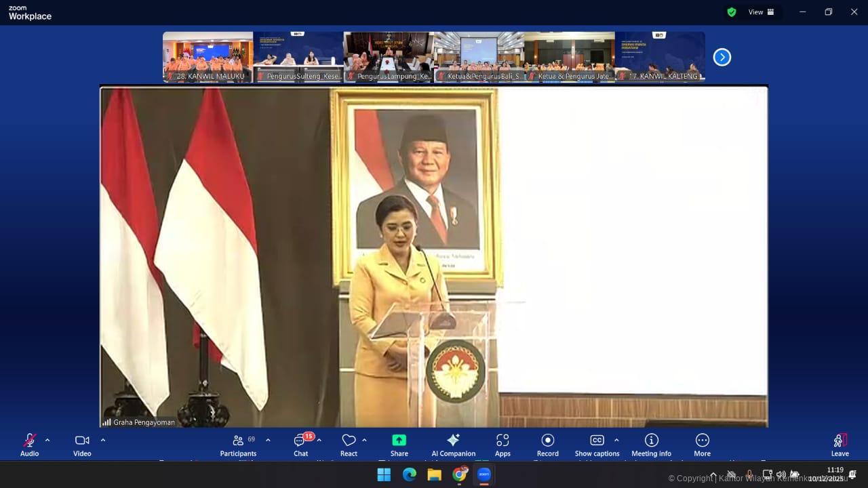The width and height of the screenshot is (868, 488).
Task: Turn on camera with Video button
Action: [82, 445]
